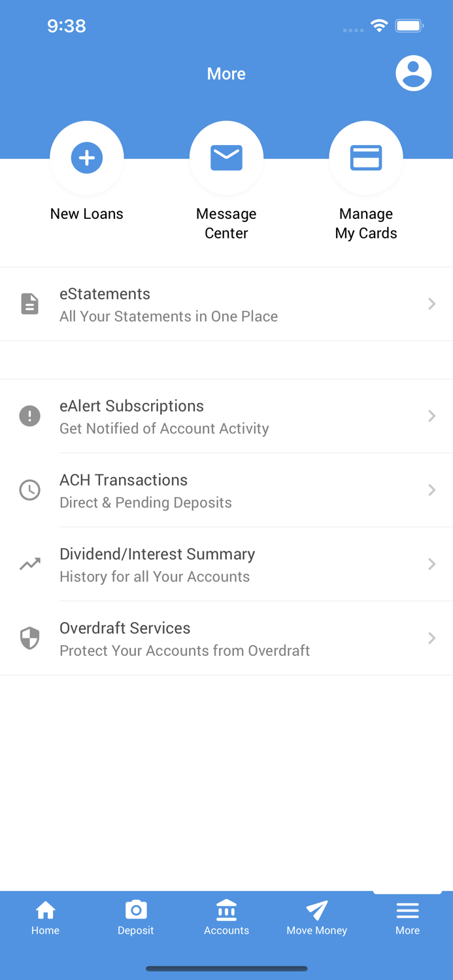The height and width of the screenshot is (980, 453).
Task: Tap the Manage My Cards card icon
Action: pos(366,157)
